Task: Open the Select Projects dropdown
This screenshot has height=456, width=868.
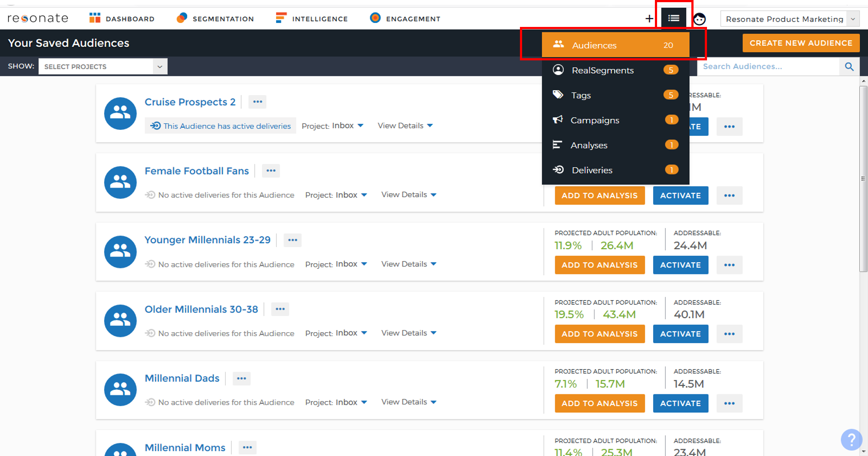Action: click(x=103, y=66)
